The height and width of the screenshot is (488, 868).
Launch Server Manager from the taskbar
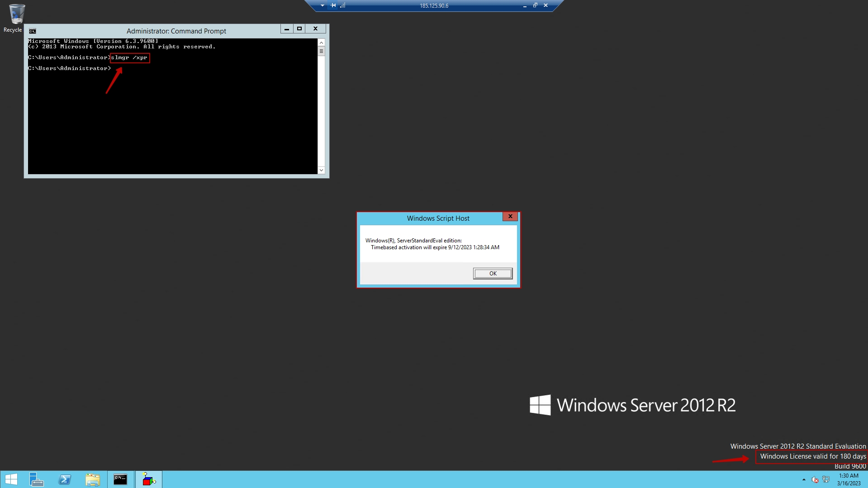click(x=36, y=479)
